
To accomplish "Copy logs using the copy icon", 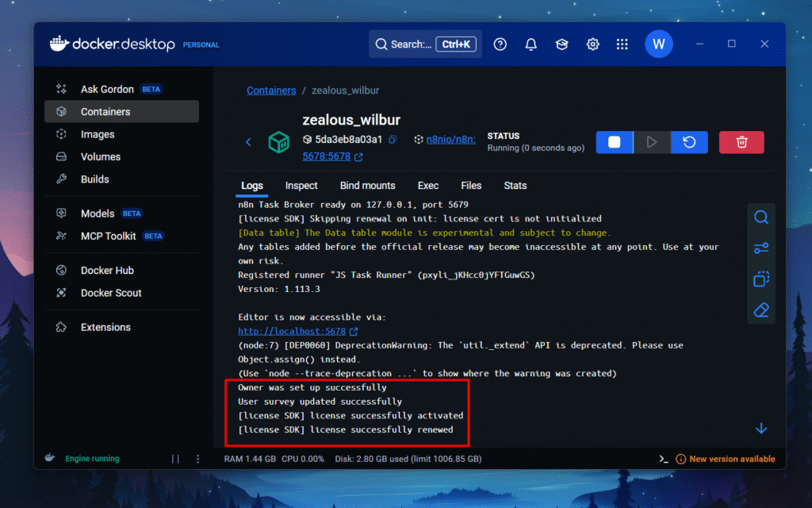I will pos(761,279).
